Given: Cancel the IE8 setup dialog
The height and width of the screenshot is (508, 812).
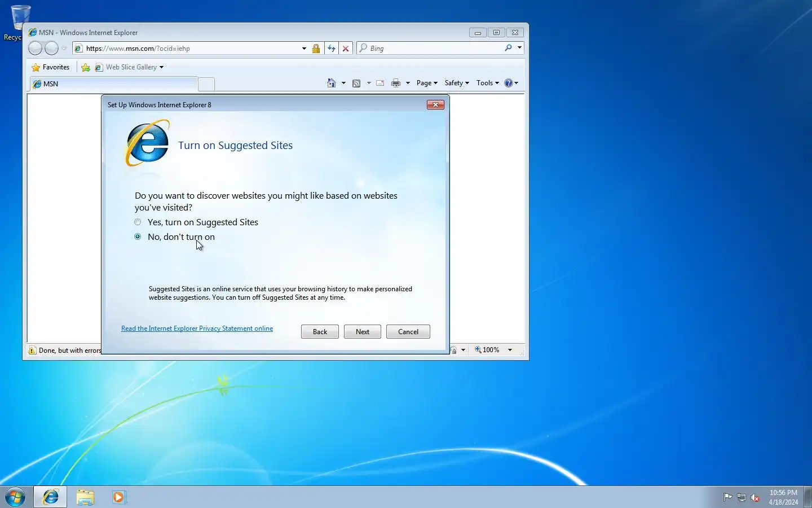Looking at the screenshot, I should (x=408, y=332).
